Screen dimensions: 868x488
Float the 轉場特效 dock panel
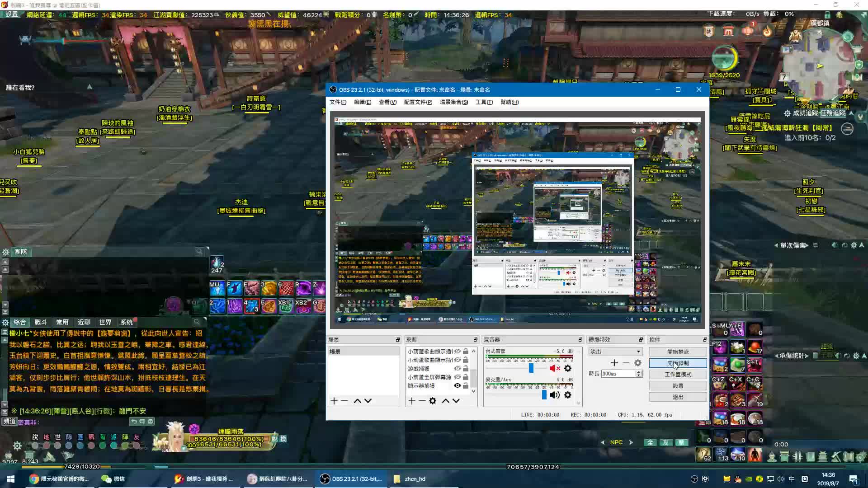click(641, 339)
